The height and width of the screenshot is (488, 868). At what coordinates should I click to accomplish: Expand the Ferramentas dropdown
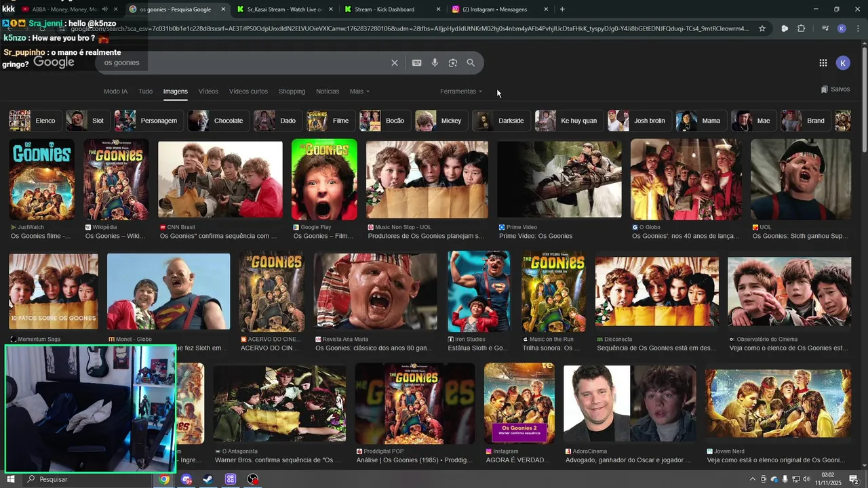coord(461,91)
